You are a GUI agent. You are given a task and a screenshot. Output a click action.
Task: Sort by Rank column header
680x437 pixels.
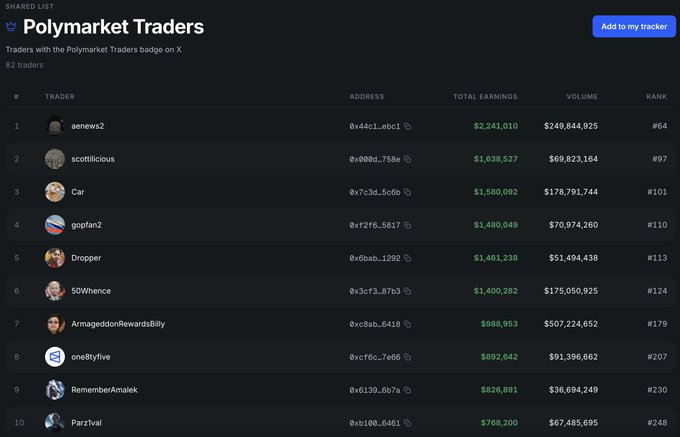657,97
